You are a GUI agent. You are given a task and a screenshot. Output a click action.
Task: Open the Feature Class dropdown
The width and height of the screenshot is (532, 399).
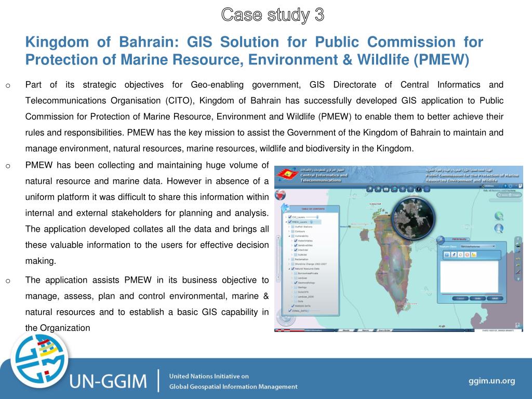478,246
